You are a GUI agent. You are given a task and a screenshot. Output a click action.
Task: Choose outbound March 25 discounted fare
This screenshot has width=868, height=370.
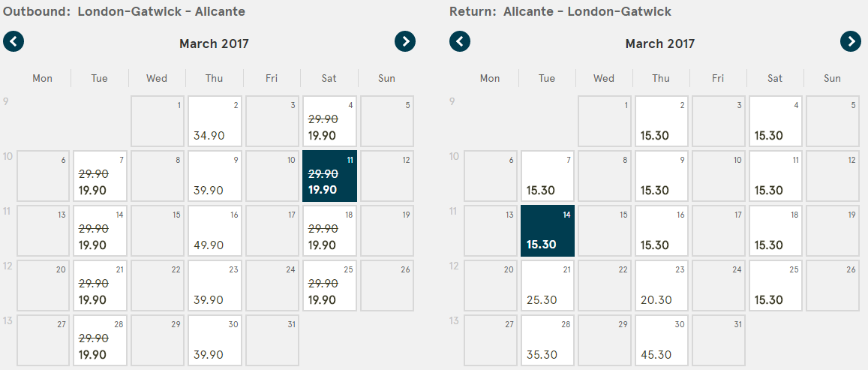coord(330,286)
